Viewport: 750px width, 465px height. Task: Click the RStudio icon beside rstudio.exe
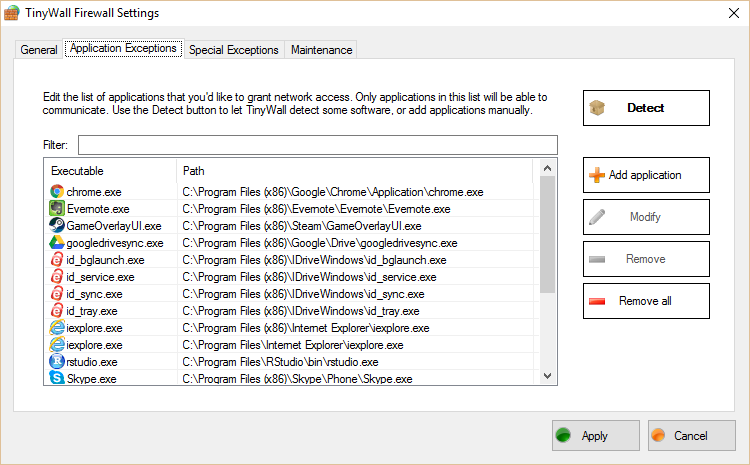(57, 362)
